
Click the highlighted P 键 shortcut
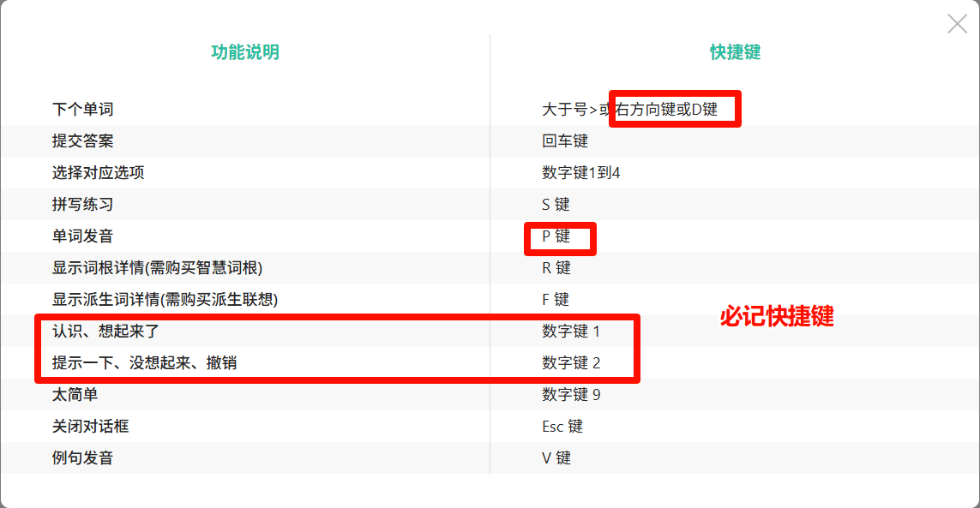click(556, 236)
